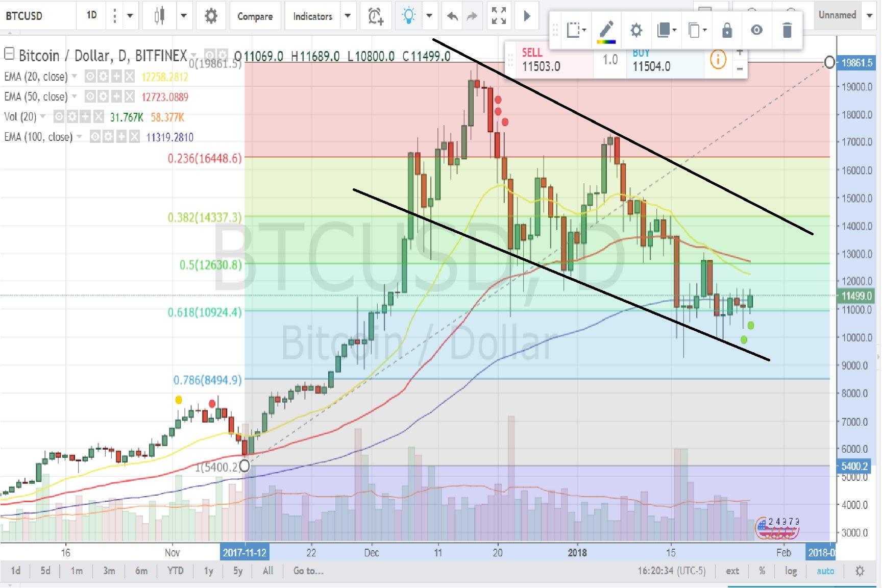Hide EMA (50, close) with eye toggle

pos(90,96)
